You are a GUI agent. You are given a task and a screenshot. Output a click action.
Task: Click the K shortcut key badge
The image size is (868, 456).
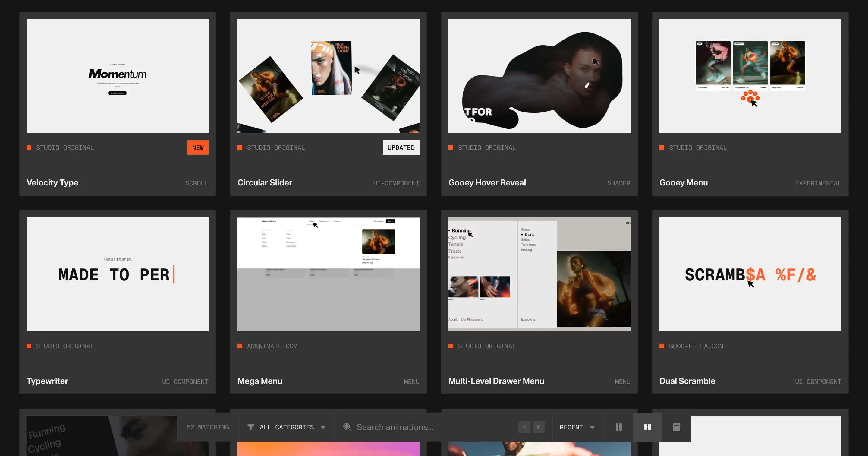tap(539, 427)
